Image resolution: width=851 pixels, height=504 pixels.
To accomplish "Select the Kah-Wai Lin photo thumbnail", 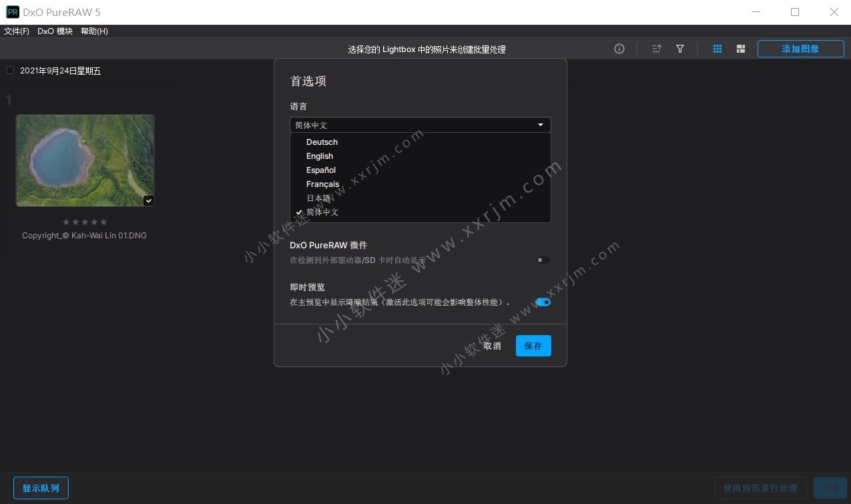I will pyautogui.click(x=85, y=160).
